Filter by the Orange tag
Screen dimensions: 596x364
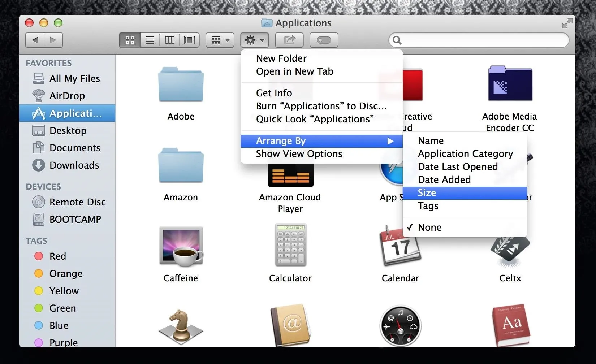(66, 273)
